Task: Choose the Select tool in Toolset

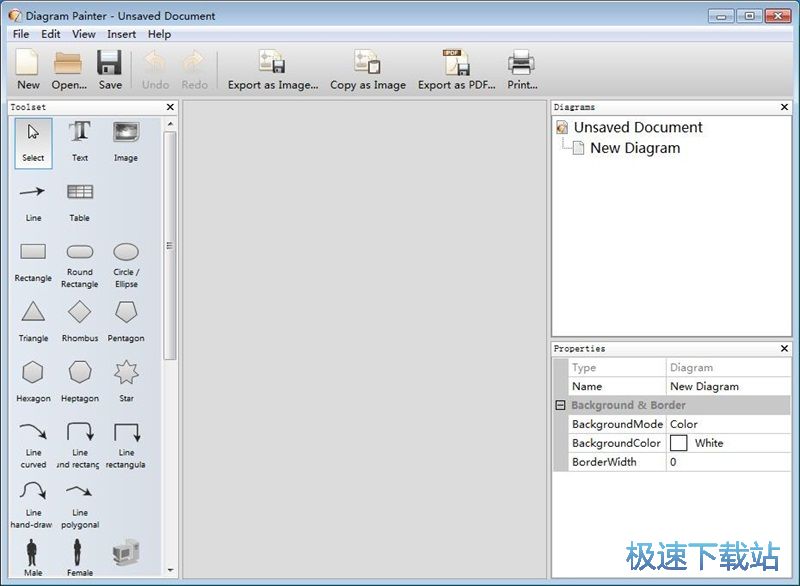Action: [x=33, y=143]
